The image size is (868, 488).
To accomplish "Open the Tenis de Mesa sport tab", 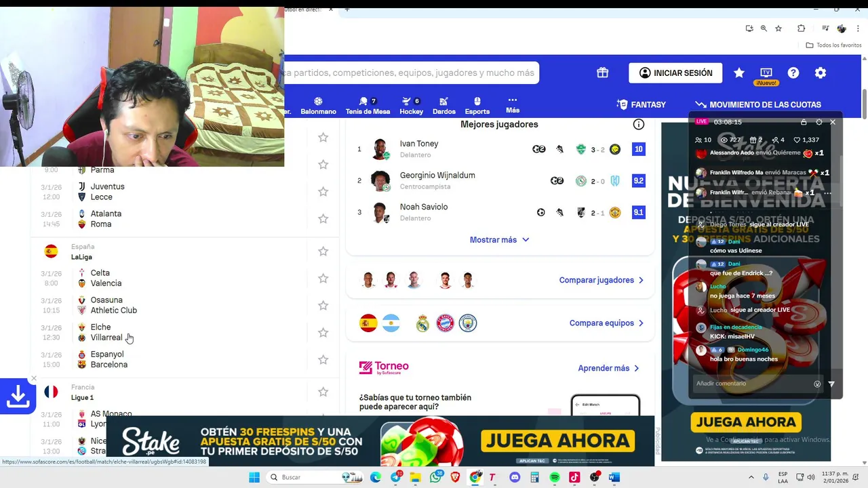I will [x=368, y=106].
